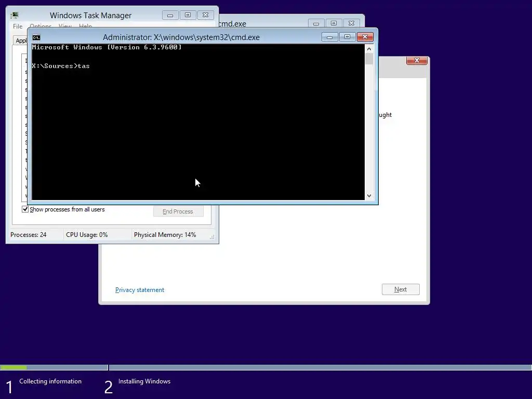Select the Applications tab in Task Manager

pos(20,41)
